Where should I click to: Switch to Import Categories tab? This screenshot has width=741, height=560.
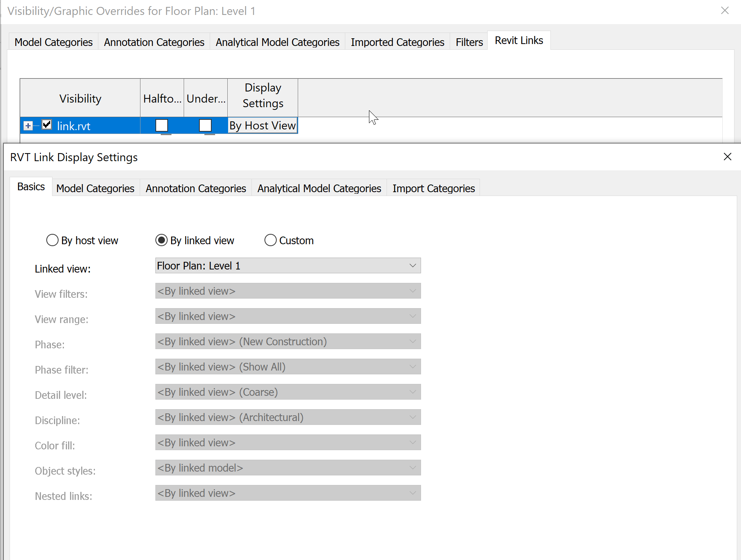tap(433, 188)
